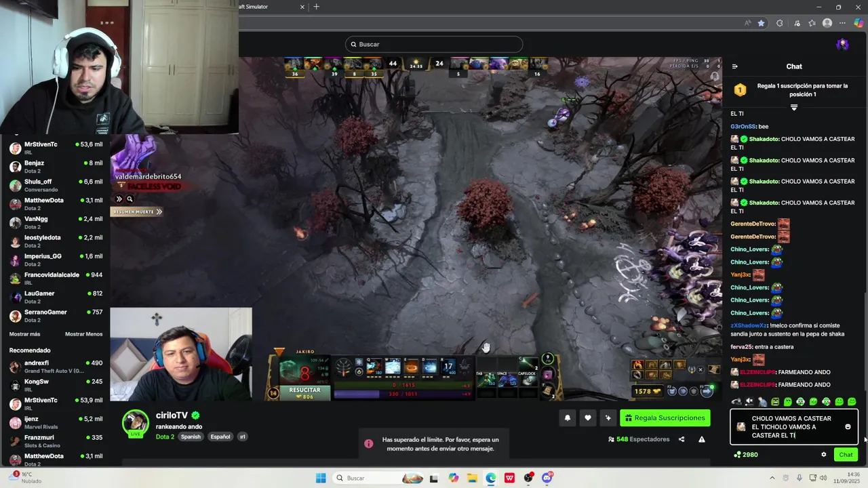Click ciriloTV streamer avatar with LIVE badge

(x=135, y=424)
